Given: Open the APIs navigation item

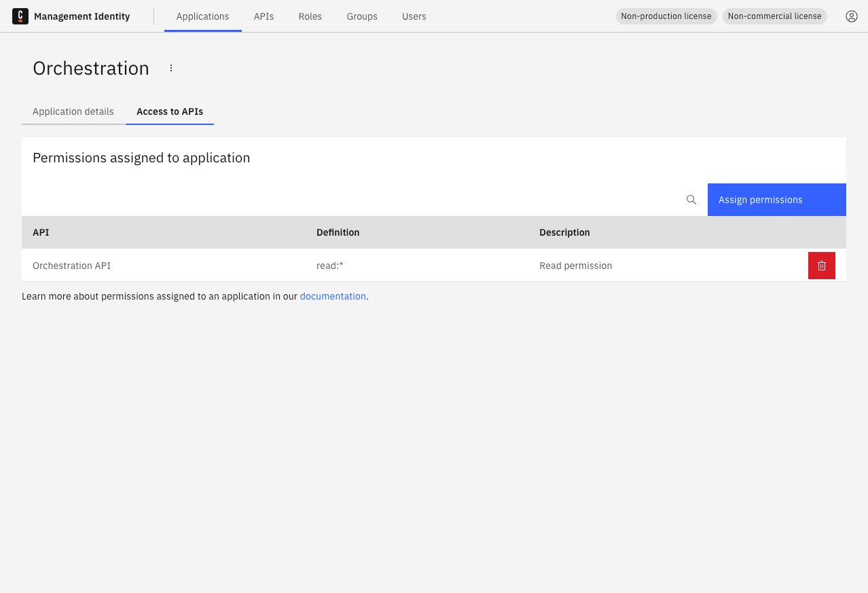Looking at the screenshot, I should click(x=264, y=16).
